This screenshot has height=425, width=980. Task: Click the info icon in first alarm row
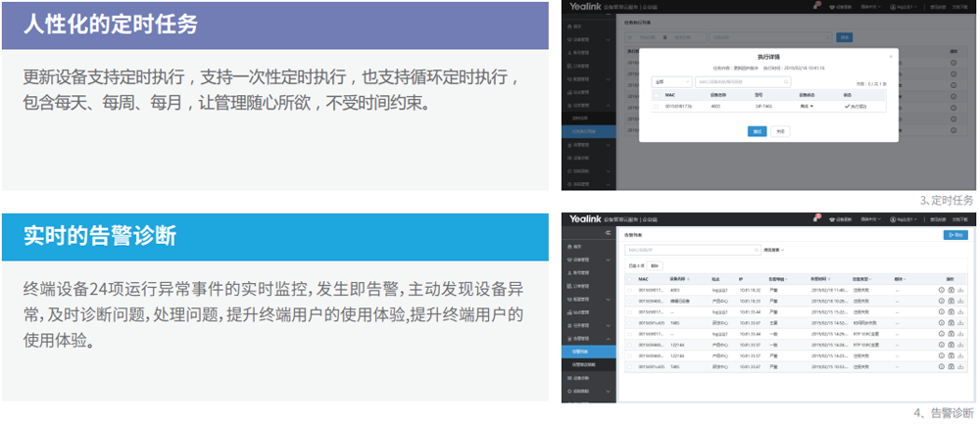pyautogui.click(x=940, y=290)
